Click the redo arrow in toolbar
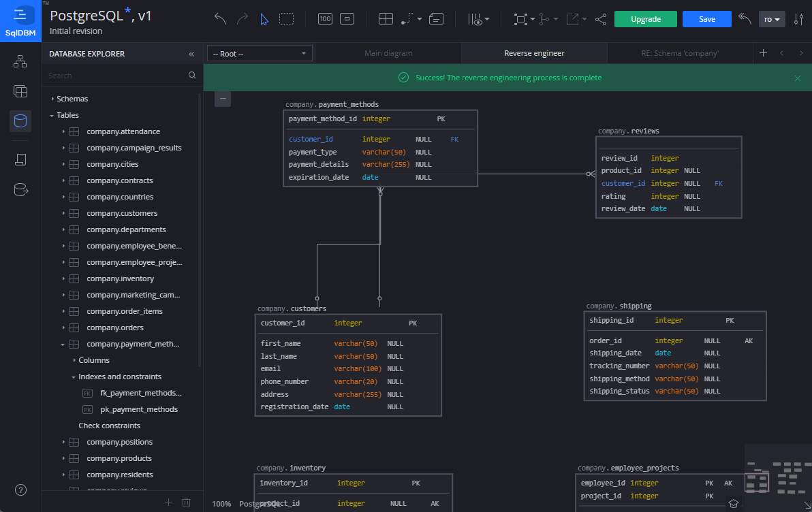The height and width of the screenshot is (512, 812). tap(242, 19)
